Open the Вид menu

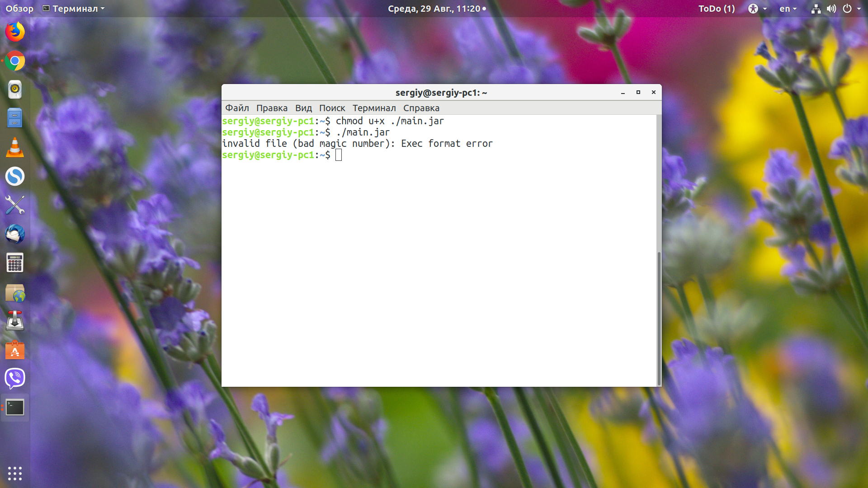[303, 108]
